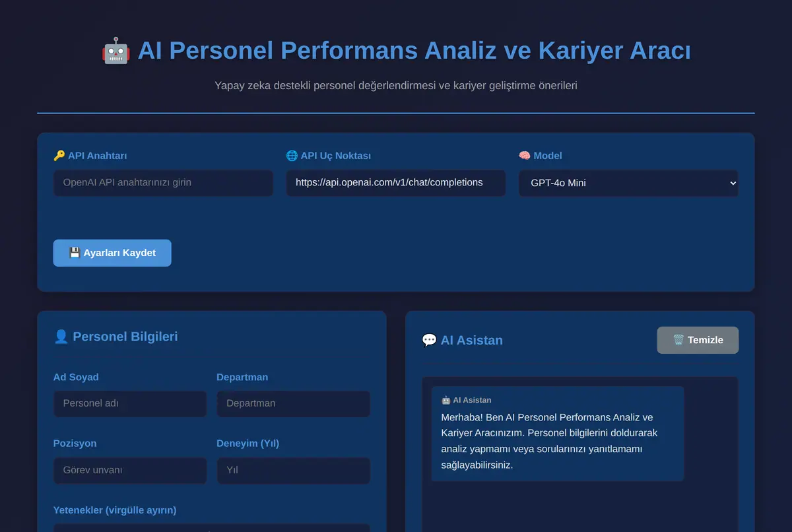Click the 'Ad Soyad' field label
This screenshot has width=792, height=532.
tap(76, 378)
